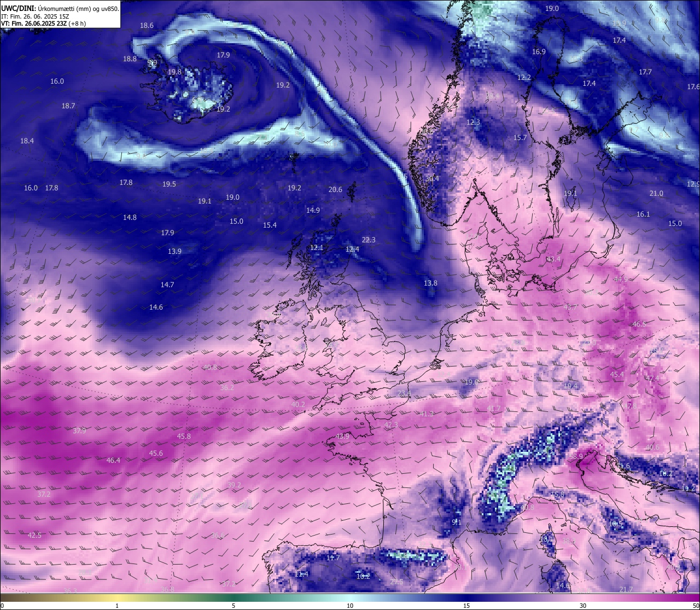The height and width of the screenshot is (610, 700).
Task: Click the 45.4 value in central Europe
Action: click(x=617, y=374)
